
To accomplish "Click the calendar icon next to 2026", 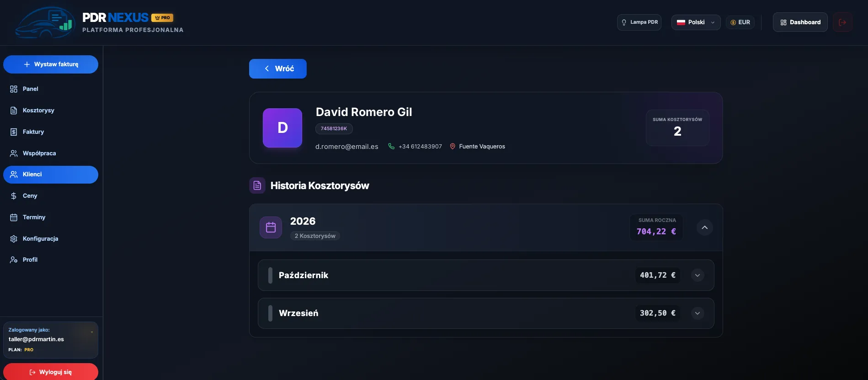I will pos(271,227).
